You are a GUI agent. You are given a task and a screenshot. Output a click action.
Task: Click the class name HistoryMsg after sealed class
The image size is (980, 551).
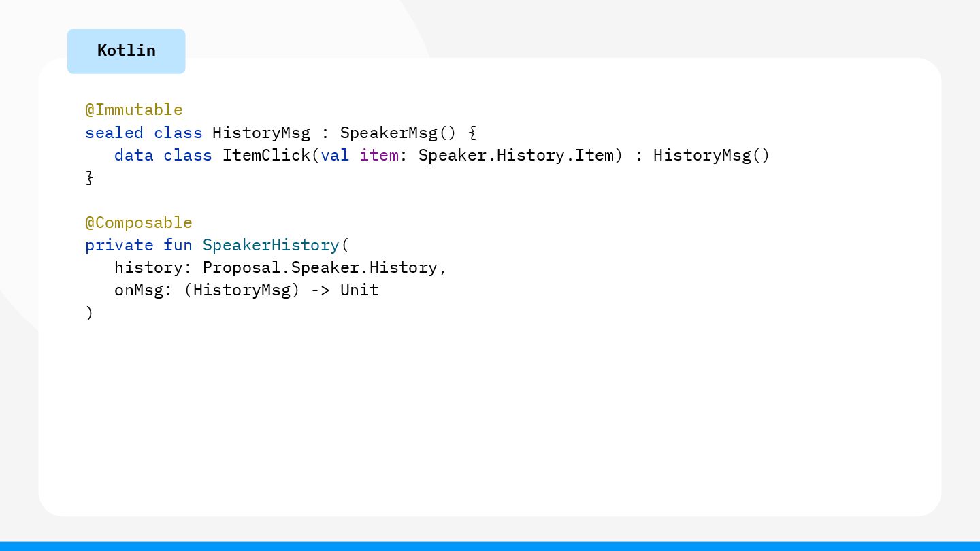(261, 133)
